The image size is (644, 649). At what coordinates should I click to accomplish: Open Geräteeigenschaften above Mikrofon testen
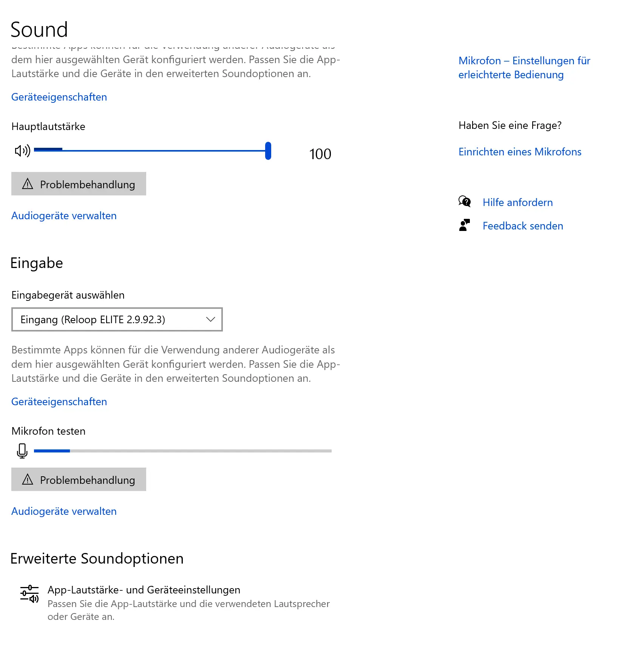pyautogui.click(x=59, y=402)
